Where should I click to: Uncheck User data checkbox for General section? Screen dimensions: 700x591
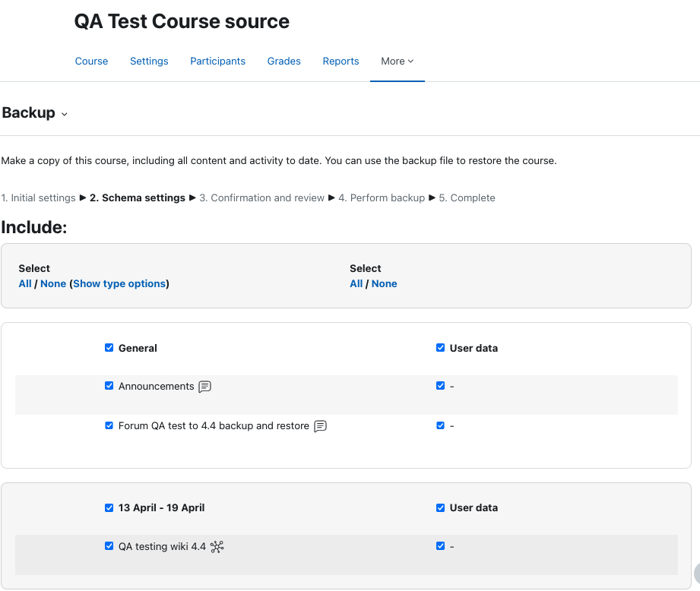point(440,347)
